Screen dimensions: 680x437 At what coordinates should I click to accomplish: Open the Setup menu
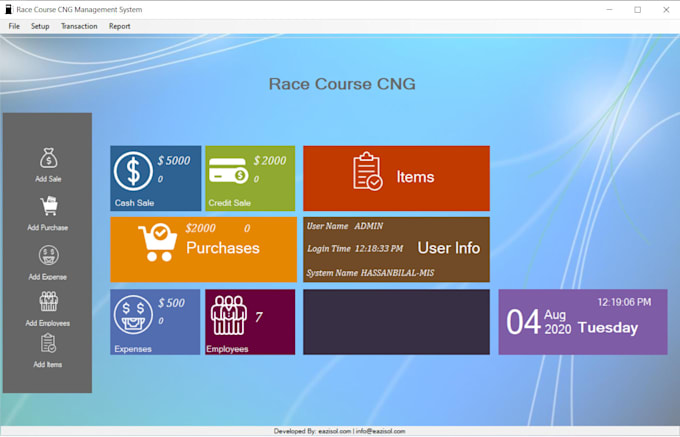40,26
